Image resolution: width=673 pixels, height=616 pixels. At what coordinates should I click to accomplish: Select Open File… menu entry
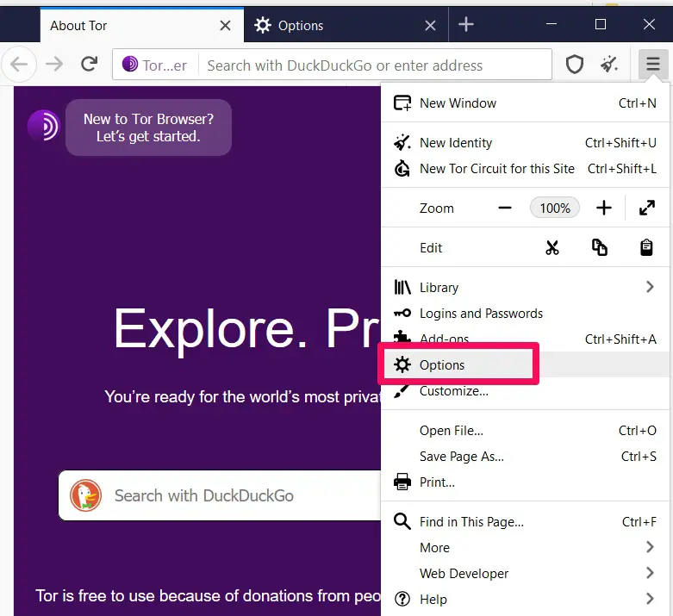pos(525,431)
